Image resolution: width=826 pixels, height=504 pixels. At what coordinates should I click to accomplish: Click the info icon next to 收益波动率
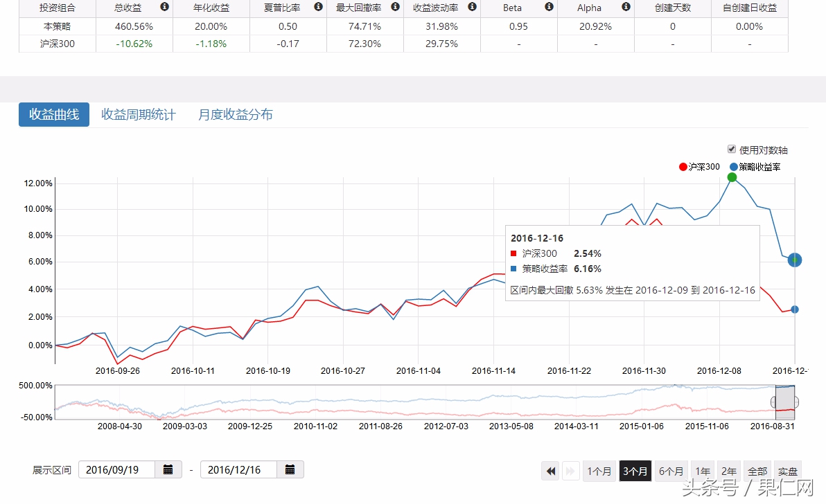(x=472, y=8)
